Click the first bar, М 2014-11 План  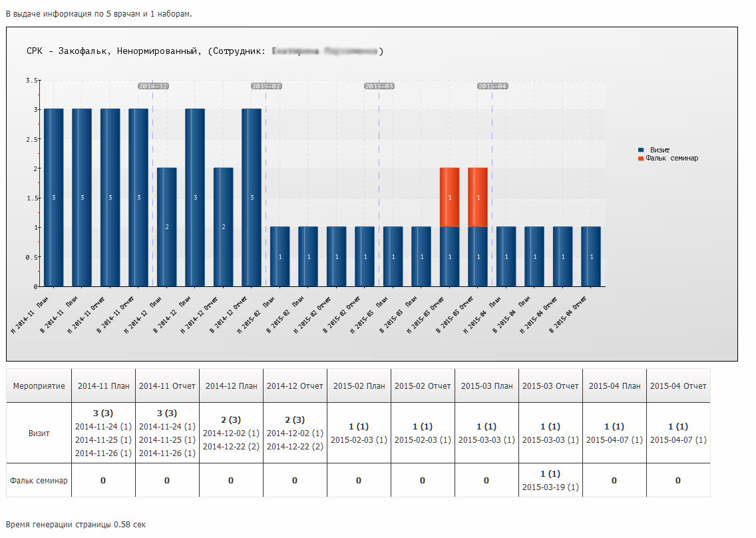[x=54, y=197]
